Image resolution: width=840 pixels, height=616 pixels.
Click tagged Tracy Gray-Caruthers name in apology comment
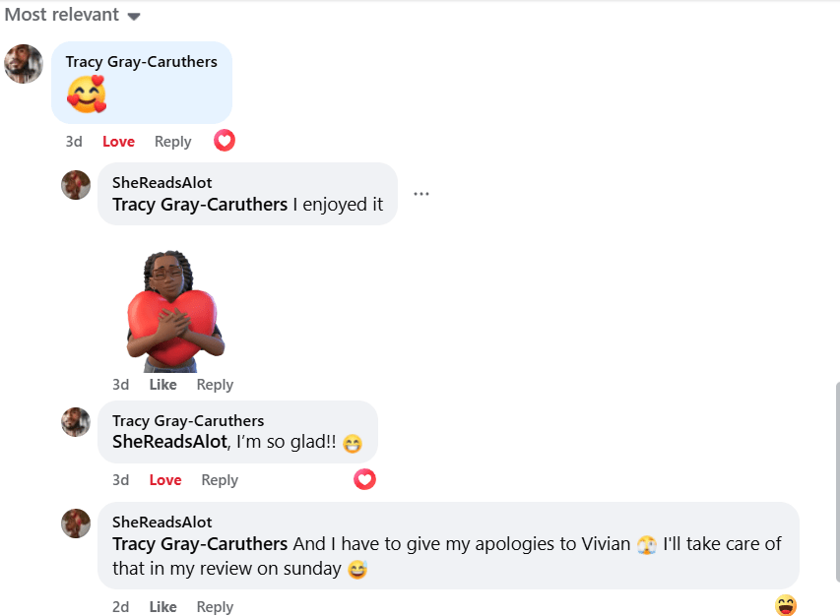click(200, 544)
